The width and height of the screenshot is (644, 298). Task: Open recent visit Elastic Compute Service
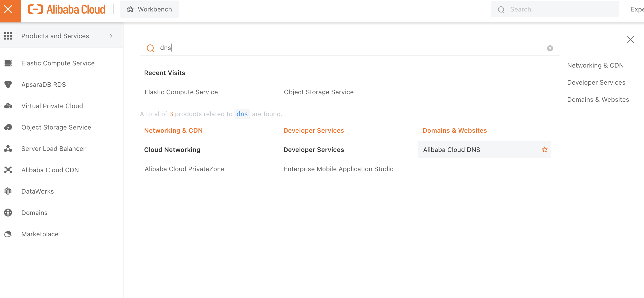pos(181,92)
